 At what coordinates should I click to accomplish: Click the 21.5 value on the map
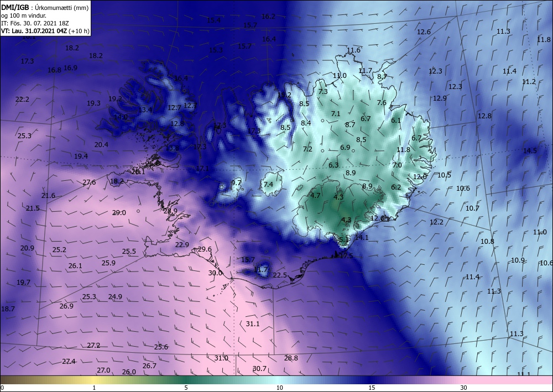tap(33, 208)
